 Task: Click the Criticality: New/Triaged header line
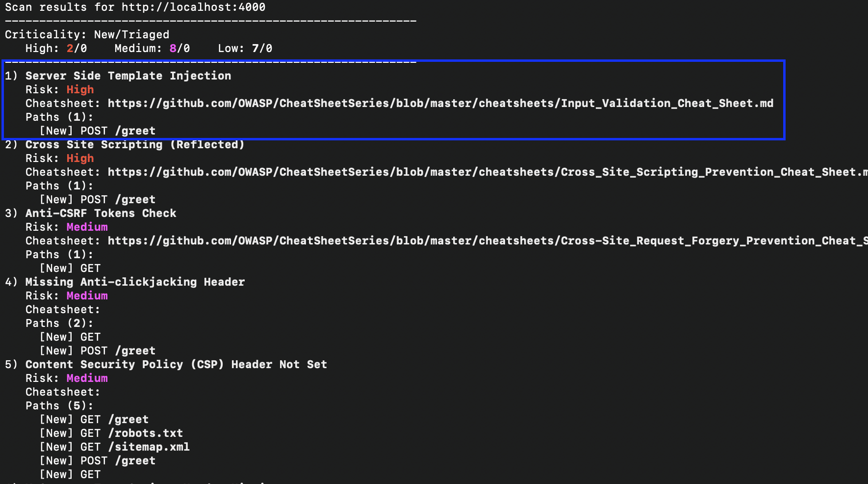(x=87, y=34)
